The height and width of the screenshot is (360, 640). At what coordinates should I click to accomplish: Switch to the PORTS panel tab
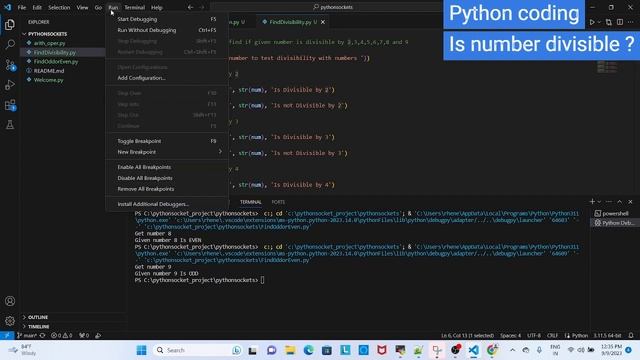point(278,202)
